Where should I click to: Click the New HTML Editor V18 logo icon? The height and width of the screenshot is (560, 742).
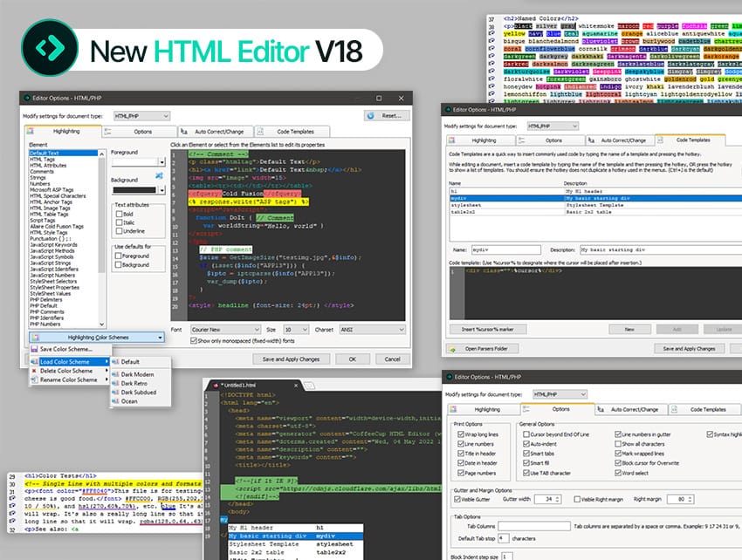50,48
